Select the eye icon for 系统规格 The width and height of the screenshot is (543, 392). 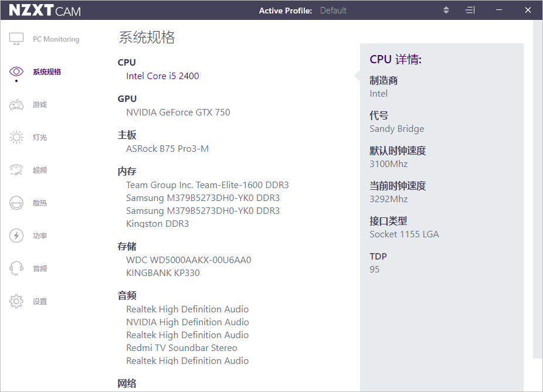point(16,72)
